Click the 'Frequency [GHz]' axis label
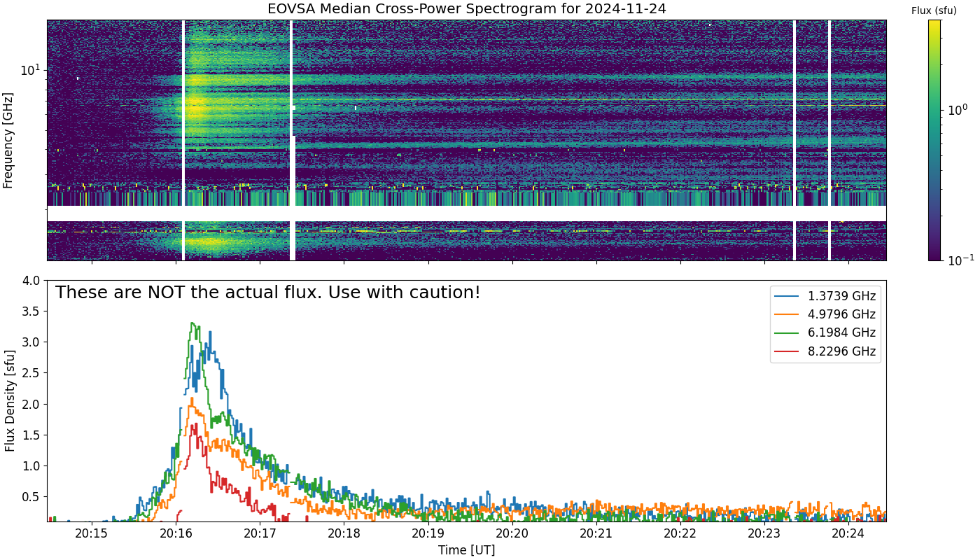This screenshot has height=560, width=980. click(8, 140)
